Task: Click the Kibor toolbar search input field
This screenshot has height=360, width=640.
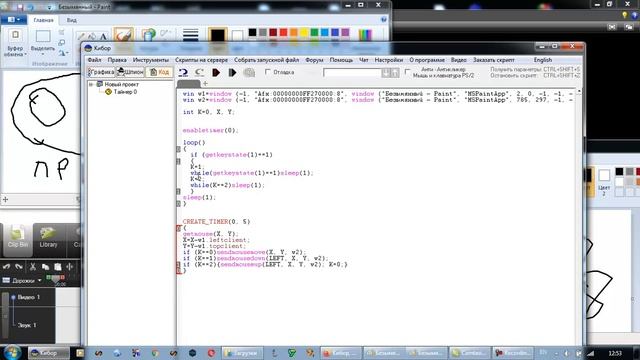Action: [x=352, y=73]
